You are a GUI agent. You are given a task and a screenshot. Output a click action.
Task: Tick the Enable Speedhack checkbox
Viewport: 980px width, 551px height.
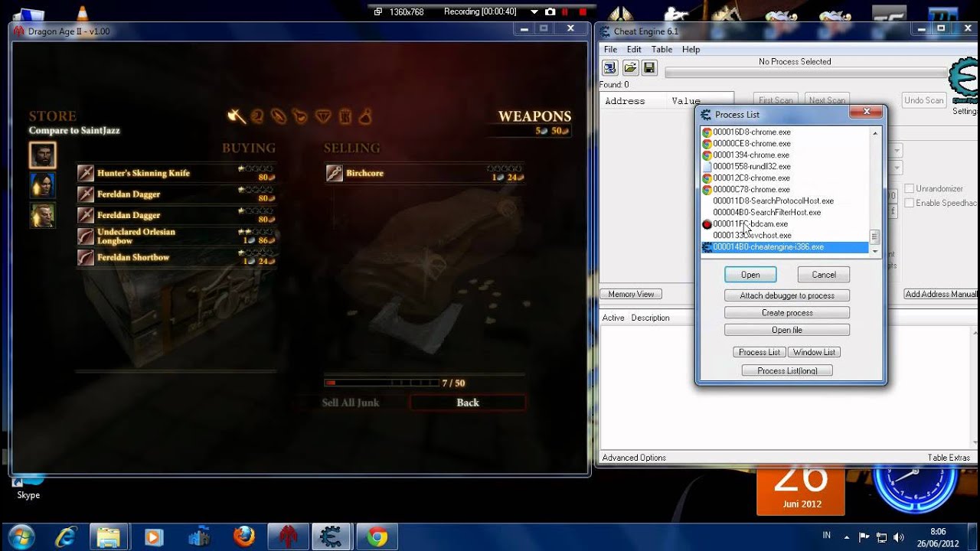(910, 203)
